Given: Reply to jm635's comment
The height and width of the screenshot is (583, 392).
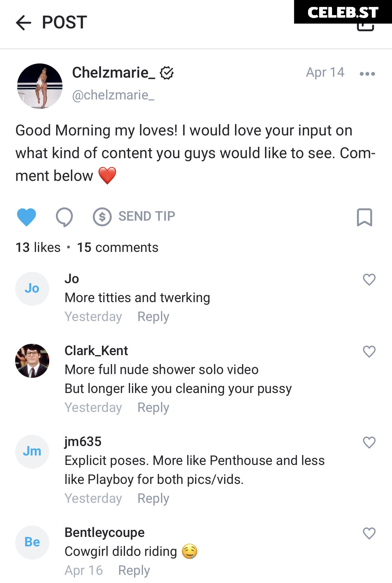Looking at the screenshot, I should (x=153, y=498).
